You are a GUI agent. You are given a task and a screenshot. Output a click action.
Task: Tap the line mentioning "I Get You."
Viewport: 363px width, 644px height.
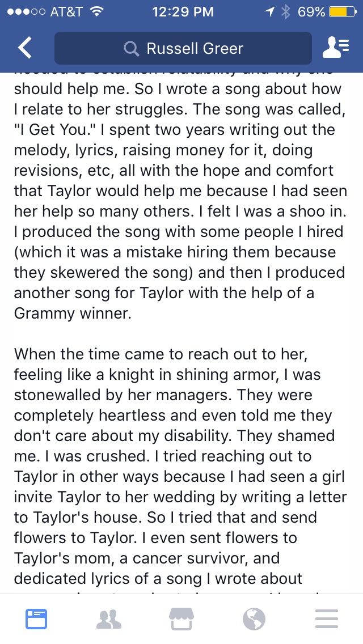174,129
